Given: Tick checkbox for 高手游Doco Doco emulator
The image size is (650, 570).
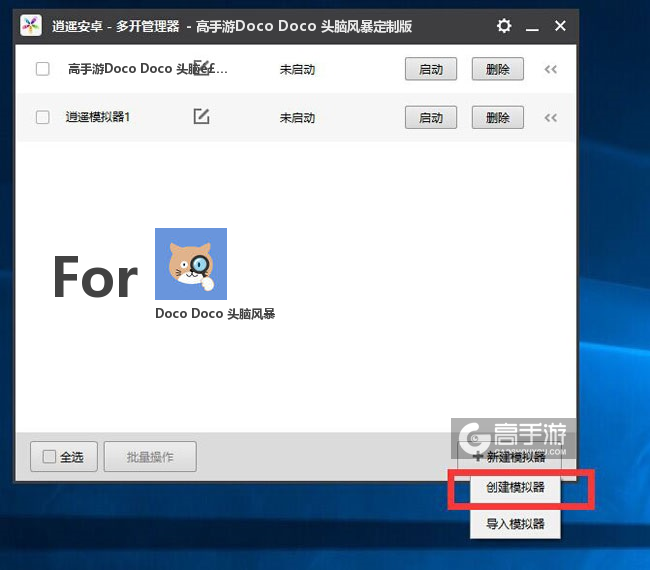Looking at the screenshot, I should click(x=43, y=69).
